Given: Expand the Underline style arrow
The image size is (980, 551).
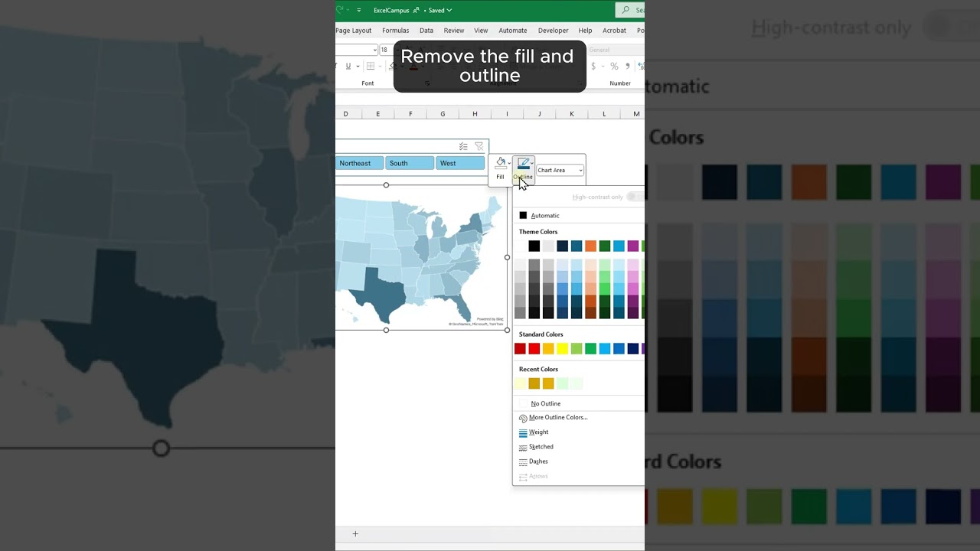Looking at the screenshot, I should (358, 67).
